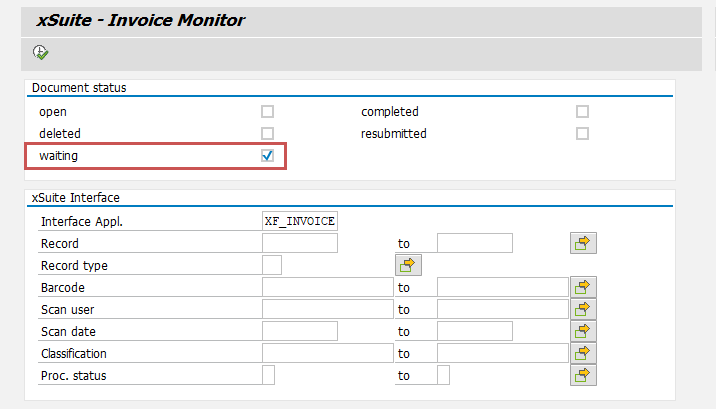This screenshot has height=409, width=716.
Task: Focus the Scan date from field
Action: tap(299, 331)
